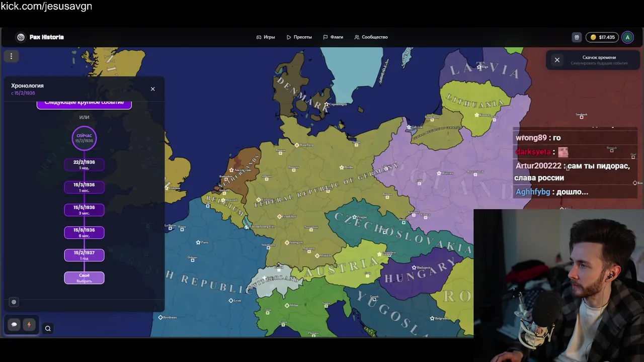Open the Сообщество menu

tap(371, 37)
